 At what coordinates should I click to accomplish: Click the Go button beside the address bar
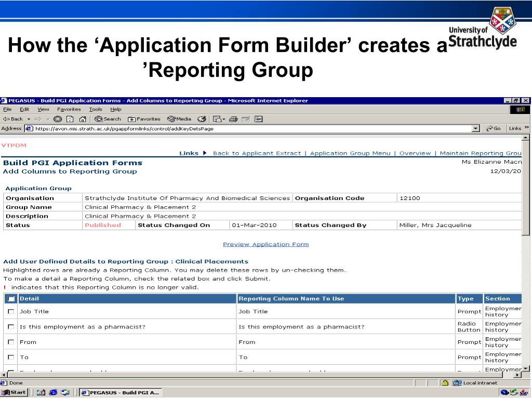[494, 129]
